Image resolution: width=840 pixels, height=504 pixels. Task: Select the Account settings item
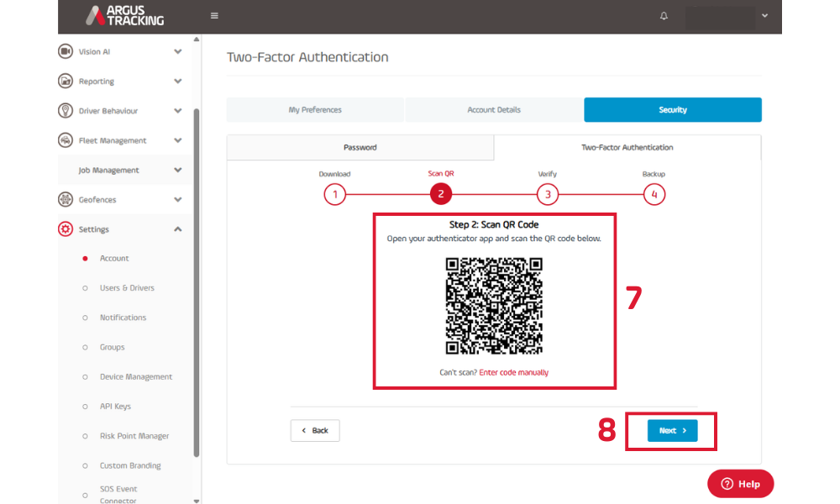tap(114, 258)
